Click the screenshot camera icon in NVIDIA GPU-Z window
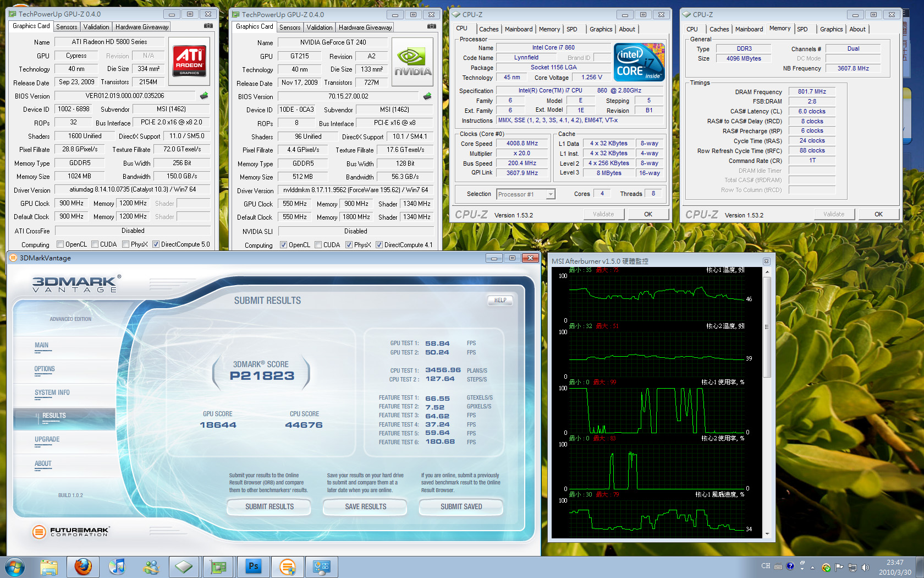The width and height of the screenshot is (924, 578). point(432,26)
